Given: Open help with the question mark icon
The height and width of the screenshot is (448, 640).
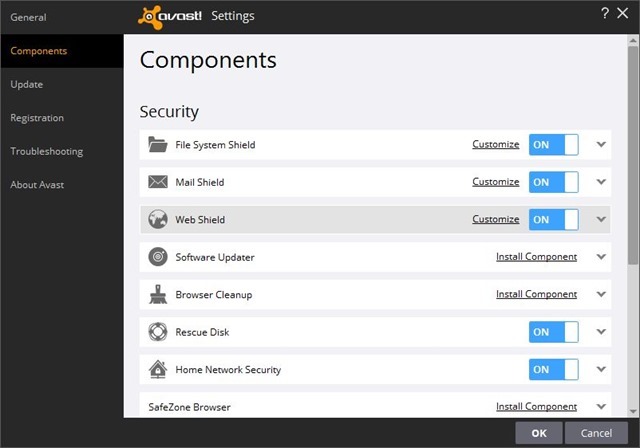Looking at the screenshot, I should click(x=604, y=13).
